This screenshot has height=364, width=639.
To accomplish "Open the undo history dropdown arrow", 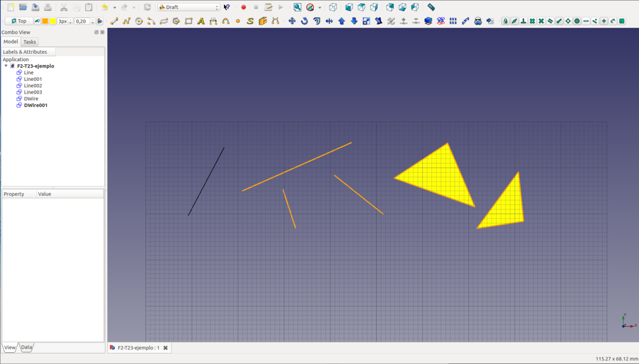I will [114, 7].
